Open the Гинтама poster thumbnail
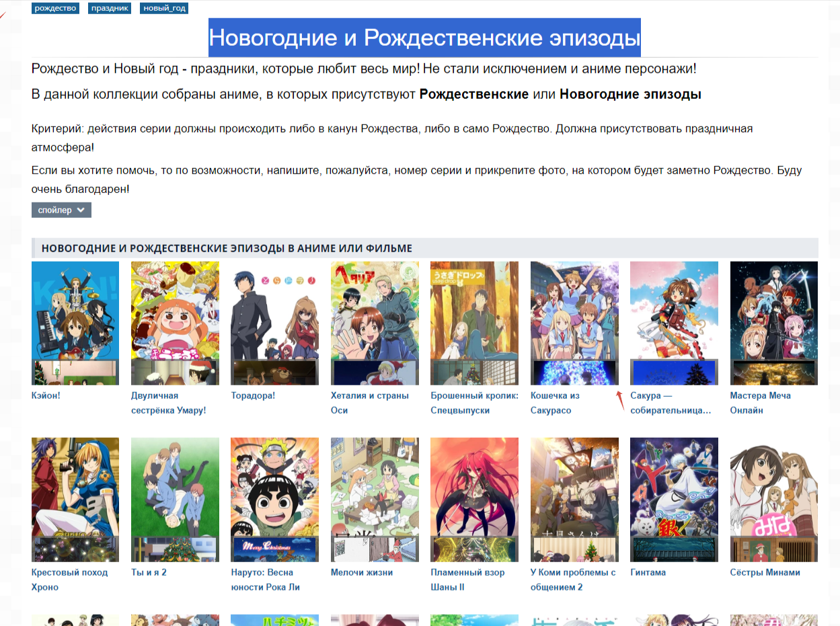 pos(674,500)
